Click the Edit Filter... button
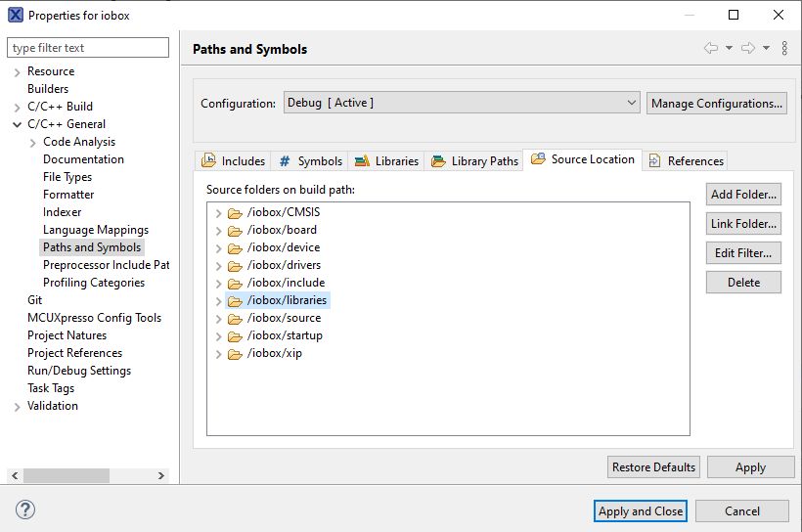Viewport: 802px width, 532px height. (x=743, y=252)
